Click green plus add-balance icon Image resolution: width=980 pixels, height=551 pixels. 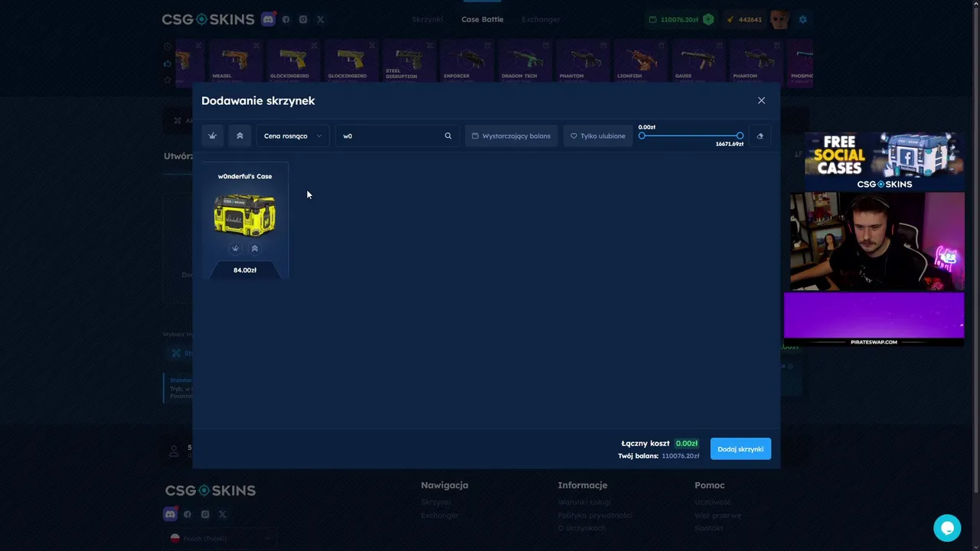coord(708,19)
